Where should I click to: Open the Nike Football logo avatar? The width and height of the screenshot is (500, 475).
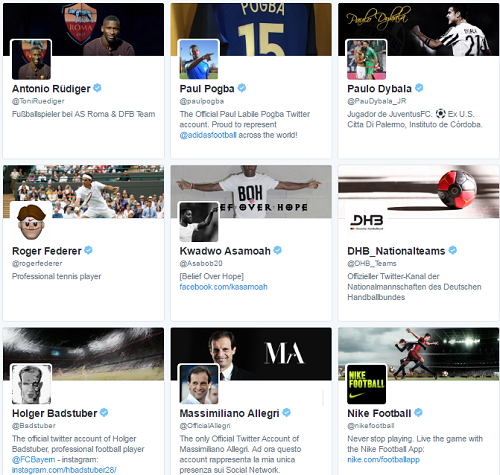pyautogui.click(x=367, y=384)
